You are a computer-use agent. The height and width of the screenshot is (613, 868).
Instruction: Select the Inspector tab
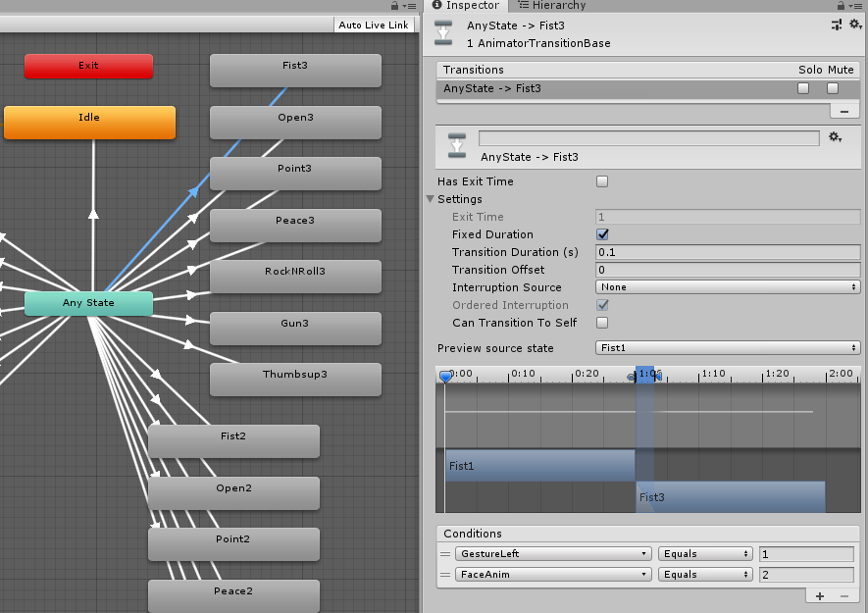466,6
